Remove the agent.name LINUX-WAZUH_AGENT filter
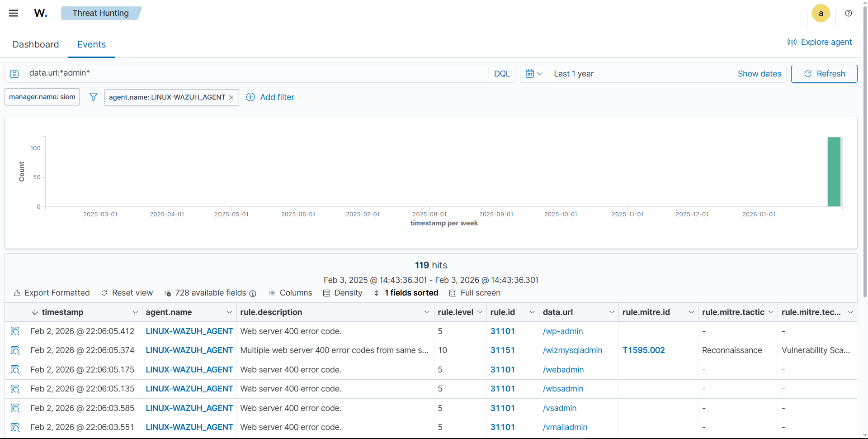This screenshot has height=439, width=868. (x=231, y=97)
